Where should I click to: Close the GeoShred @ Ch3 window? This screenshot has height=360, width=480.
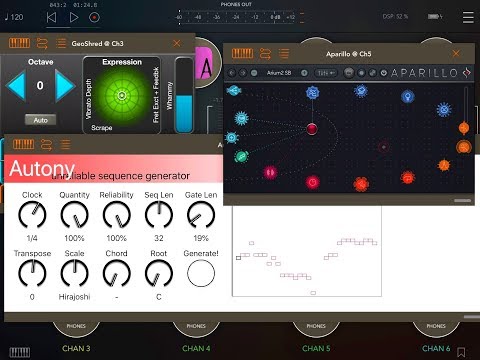[177, 43]
